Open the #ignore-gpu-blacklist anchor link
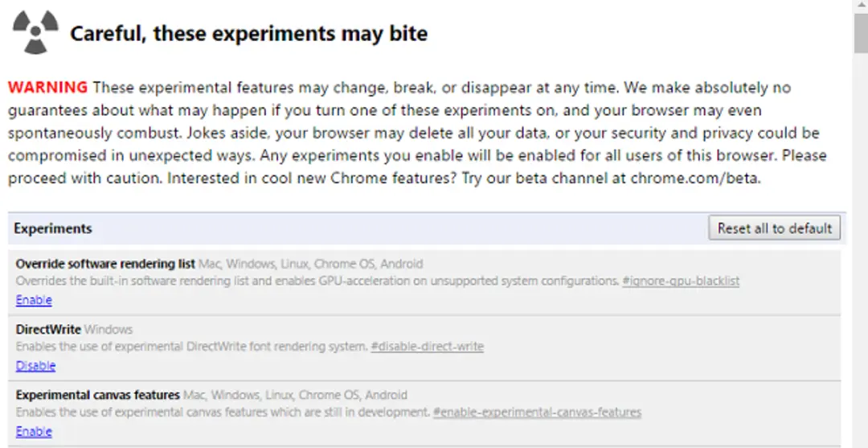 (681, 281)
